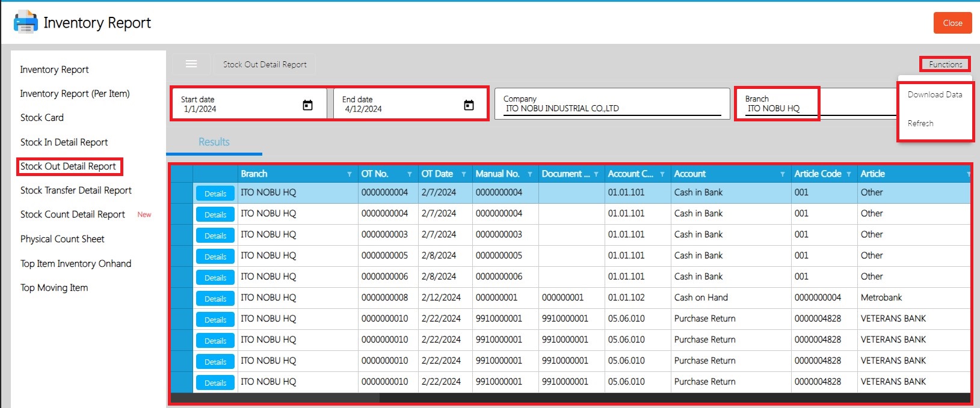Open the Inventory Report menu item

coord(54,70)
